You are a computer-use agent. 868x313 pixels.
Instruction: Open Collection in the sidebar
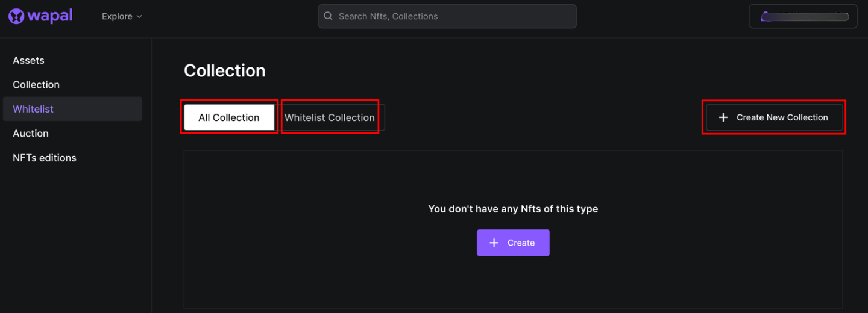(x=36, y=85)
